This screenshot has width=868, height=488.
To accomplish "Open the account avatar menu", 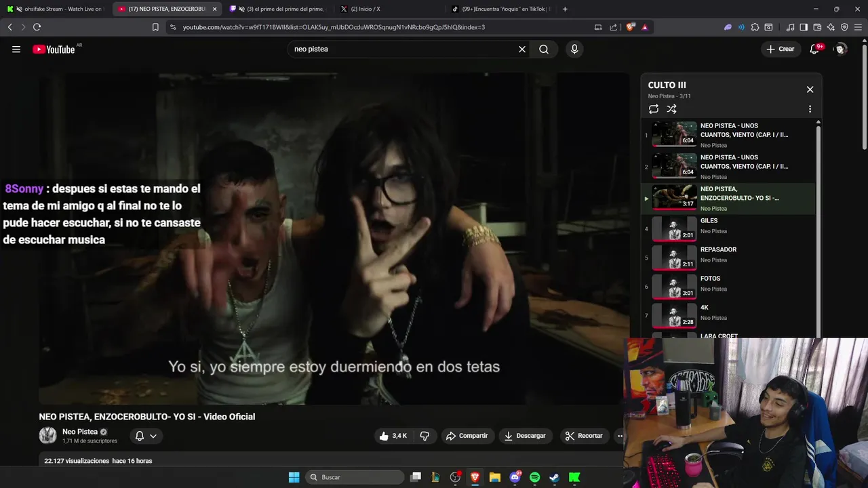I will pos(841,49).
